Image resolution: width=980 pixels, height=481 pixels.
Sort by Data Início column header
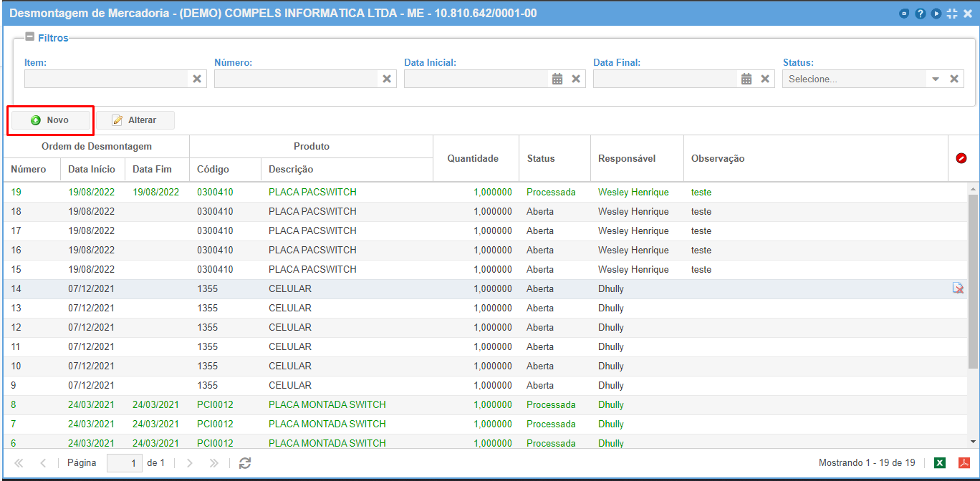(x=92, y=170)
